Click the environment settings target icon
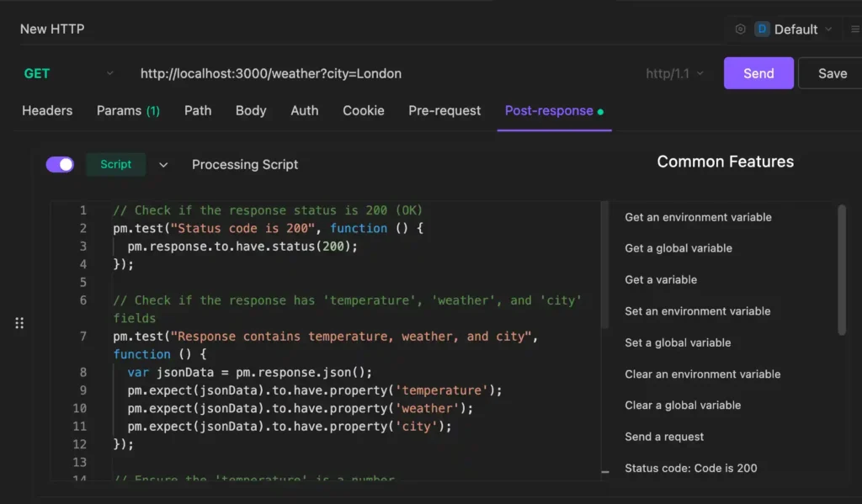The image size is (862, 504). [740, 29]
